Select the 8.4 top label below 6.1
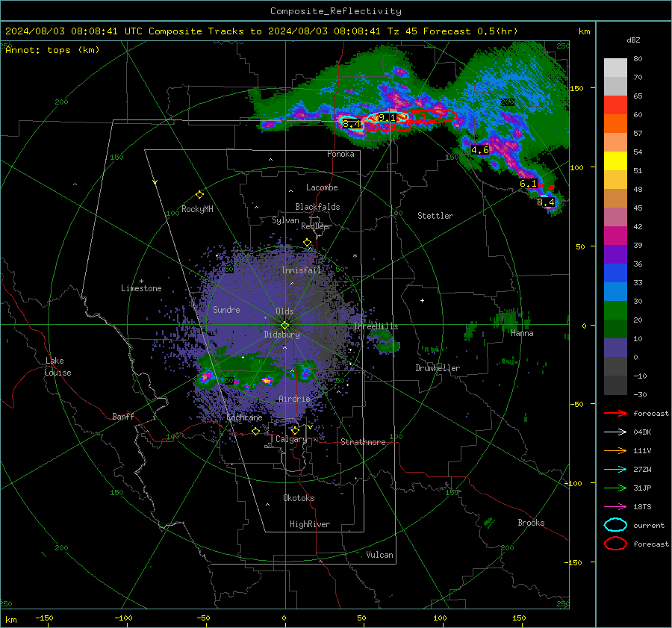This screenshot has width=672, height=628. pos(546,202)
